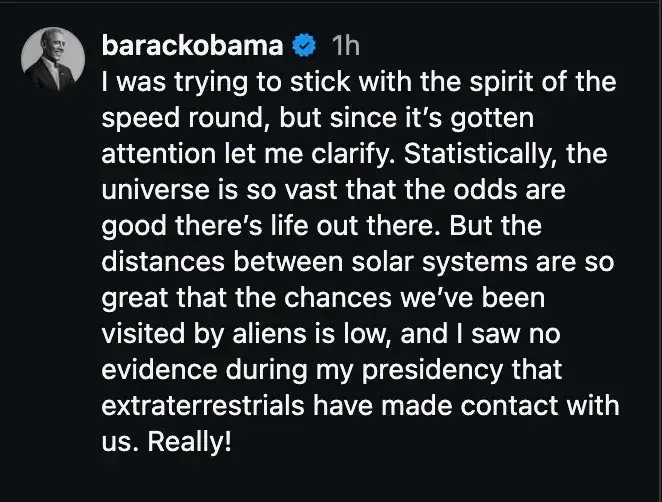Click the word 'evidence' in the post
The image size is (662, 502).
coord(165,370)
